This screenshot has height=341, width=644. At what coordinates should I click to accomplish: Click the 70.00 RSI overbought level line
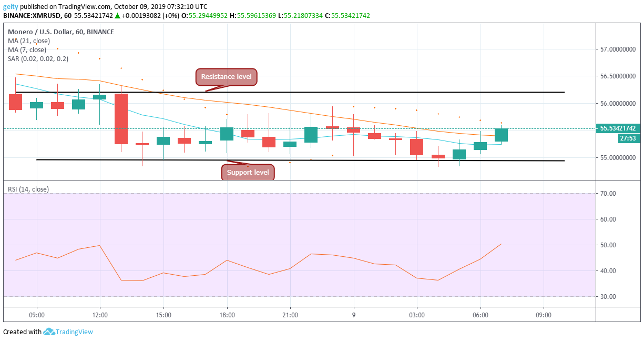(315, 193)
